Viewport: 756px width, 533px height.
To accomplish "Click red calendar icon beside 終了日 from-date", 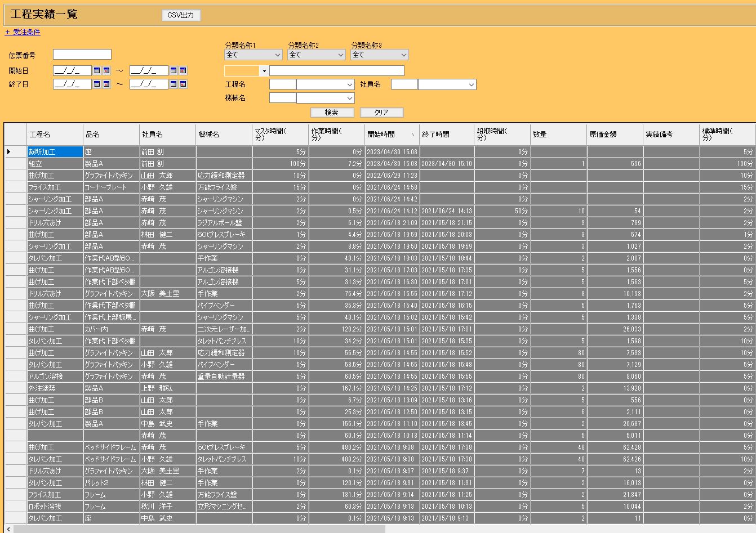I will (x=106, y=84).
